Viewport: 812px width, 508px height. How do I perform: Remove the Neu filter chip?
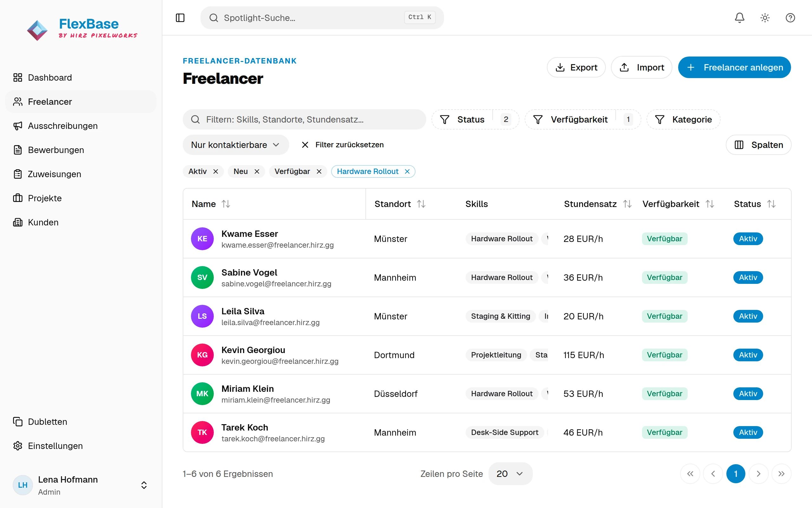(257, 172)
